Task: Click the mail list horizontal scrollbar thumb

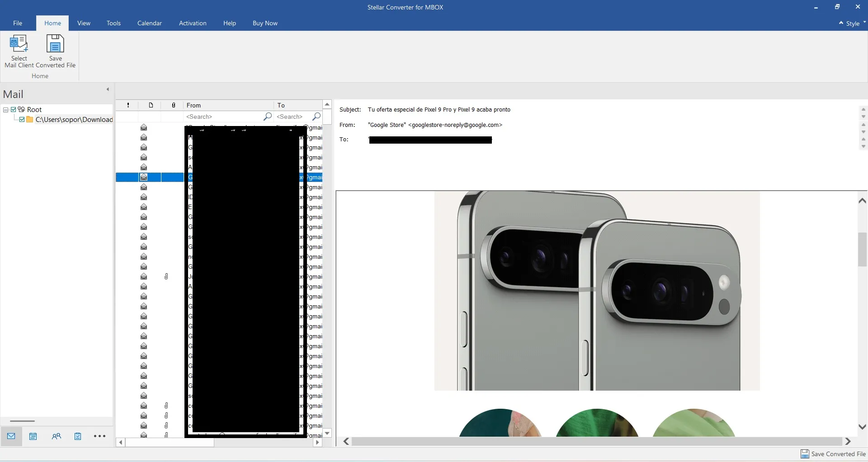Action: coord(170,443)
